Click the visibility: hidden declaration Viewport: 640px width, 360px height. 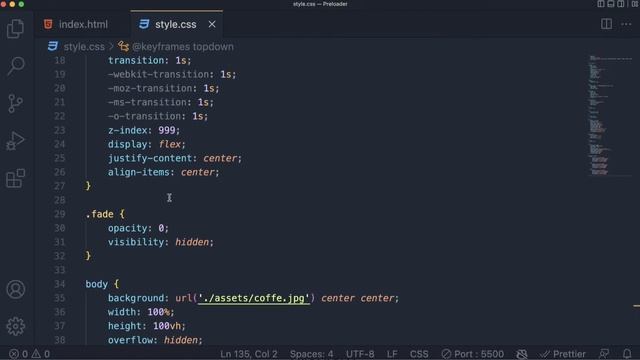coord(161,242)
